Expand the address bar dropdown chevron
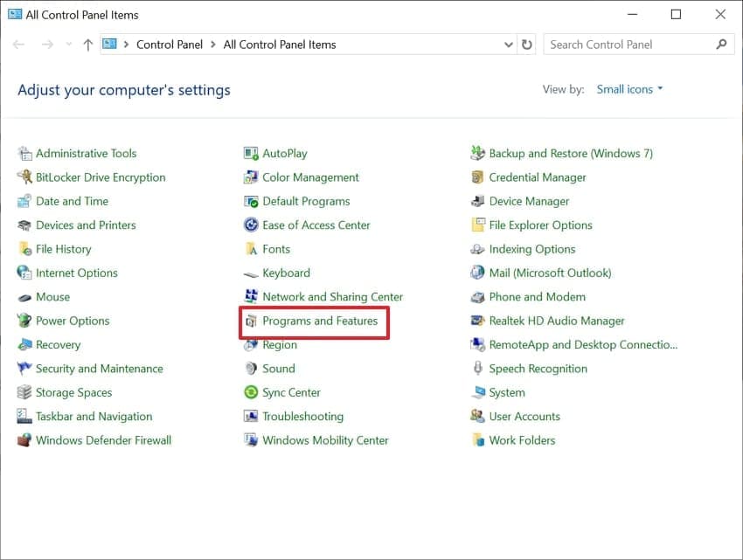The height and width of the screenshot is (560, 743). coord(507,44)
